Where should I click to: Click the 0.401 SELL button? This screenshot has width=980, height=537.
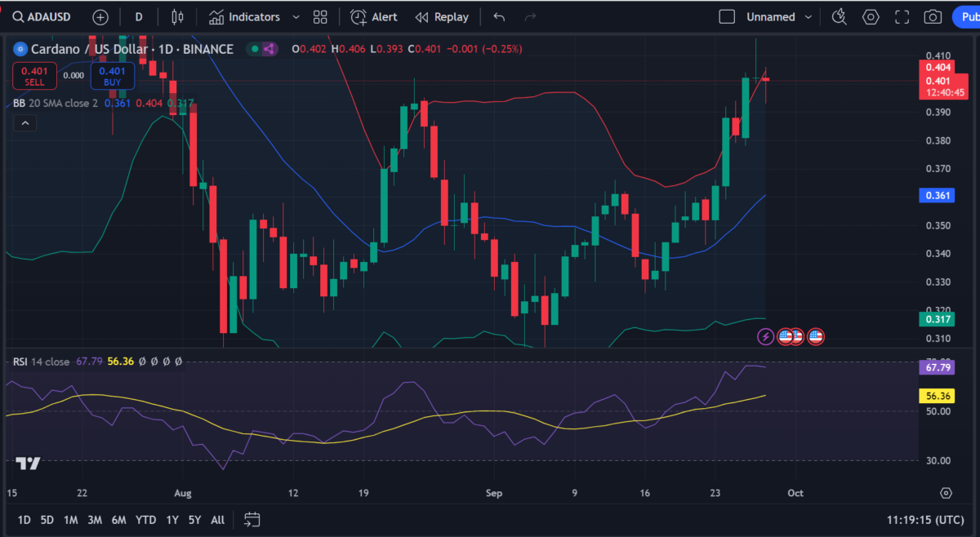coord(34,76)
